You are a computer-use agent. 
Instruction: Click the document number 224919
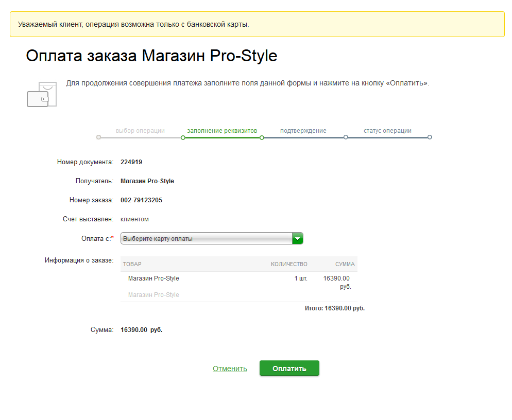[131, 162]
